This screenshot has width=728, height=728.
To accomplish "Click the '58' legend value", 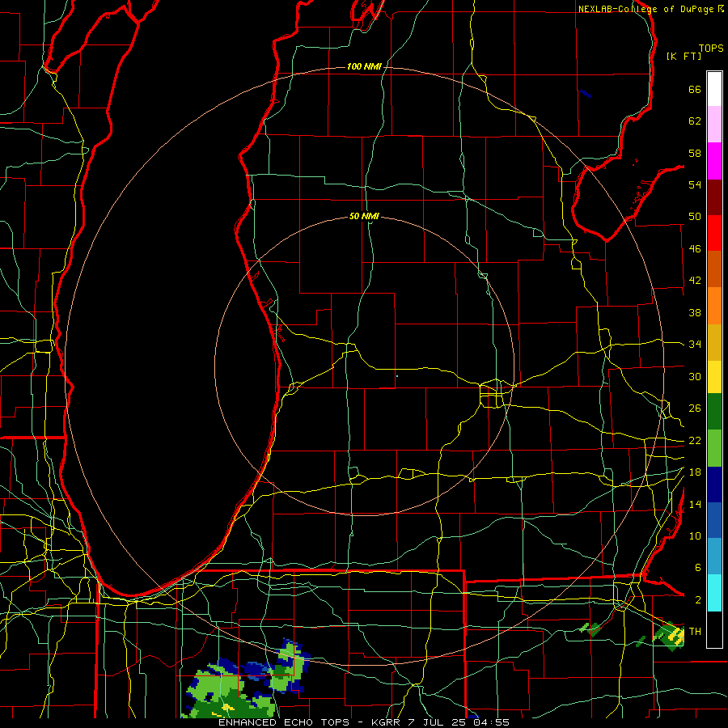I will [695, 153].
